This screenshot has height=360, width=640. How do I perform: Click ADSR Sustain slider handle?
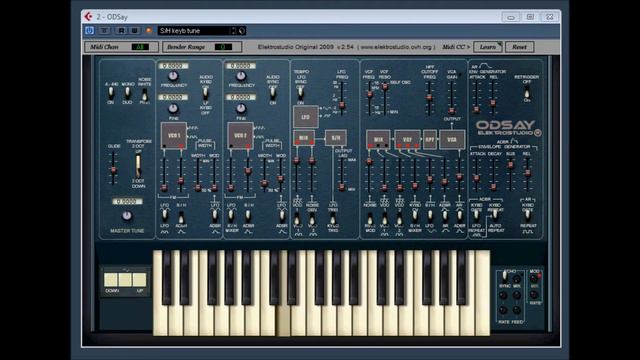click(510, 165)
